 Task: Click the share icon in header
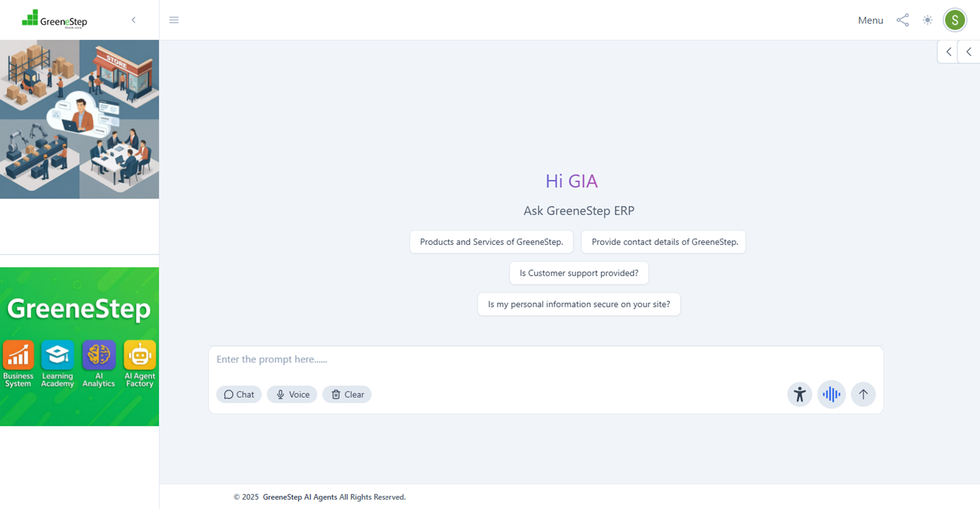coord(903,20)
